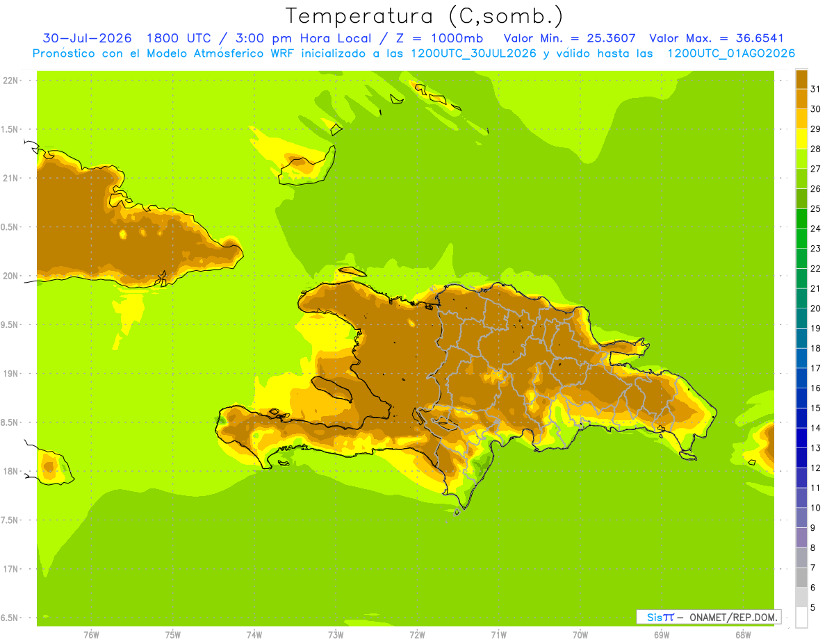Click gray legend band between 6 and 7
This screenshot has height=644, width=834.
(801, 577)
